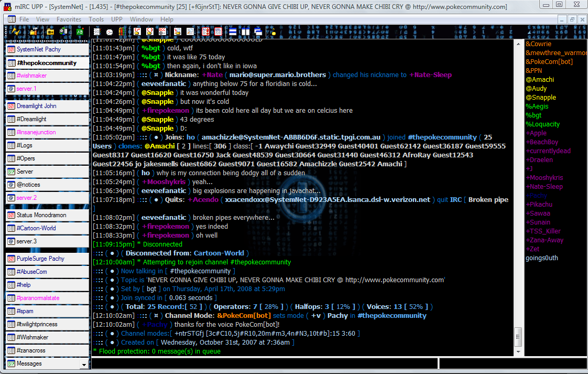Switch to #Logs channel window
The height and width of the screenshot is (374, 588).
[x=48, y=145]
